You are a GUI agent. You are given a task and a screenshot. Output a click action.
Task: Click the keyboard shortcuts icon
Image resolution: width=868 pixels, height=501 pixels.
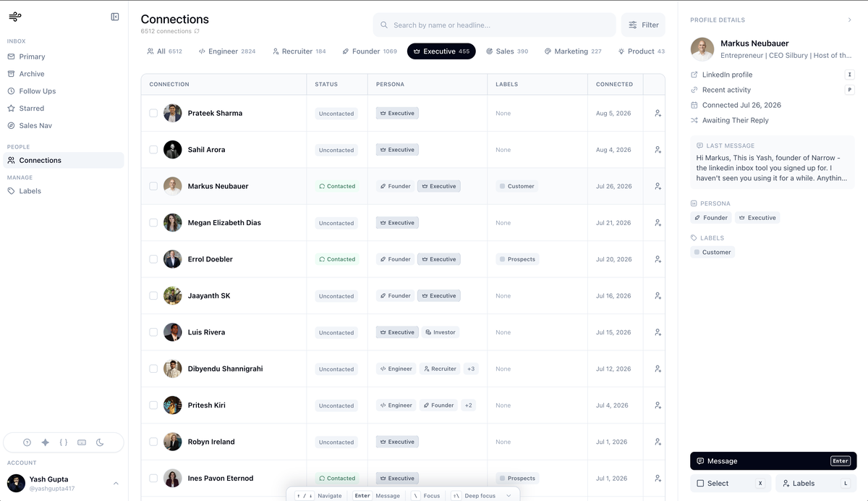click(x=82, y=442)
